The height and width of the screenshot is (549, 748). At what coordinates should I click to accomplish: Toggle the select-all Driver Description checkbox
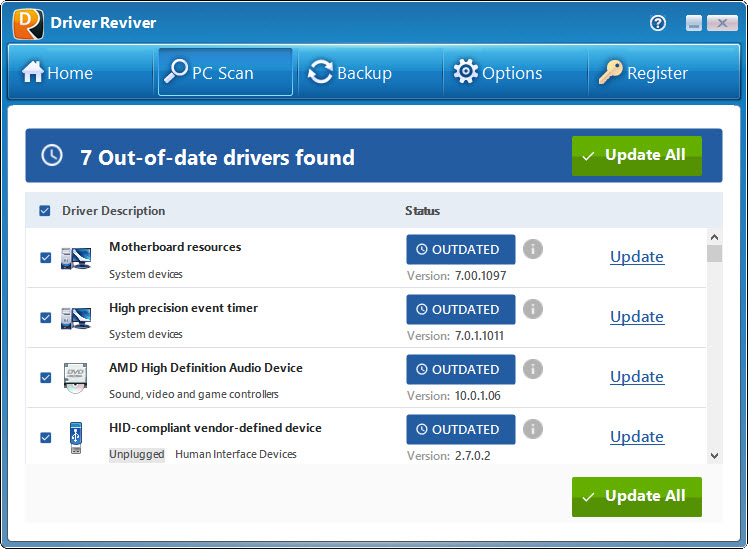click(45, 211)
